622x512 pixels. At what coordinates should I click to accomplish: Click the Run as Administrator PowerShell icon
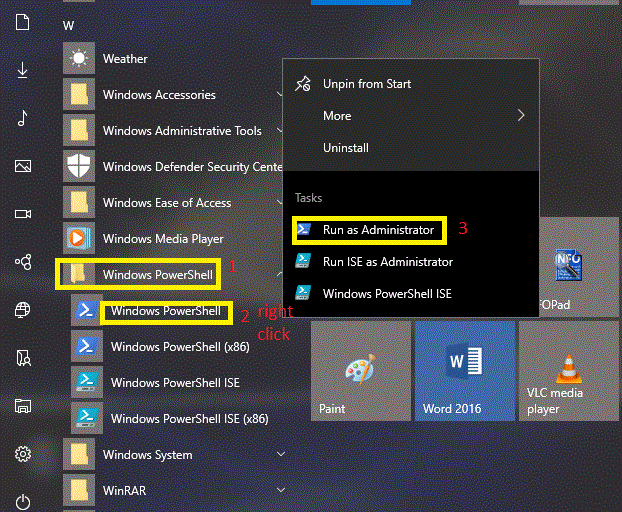click(x=304, y=229)
